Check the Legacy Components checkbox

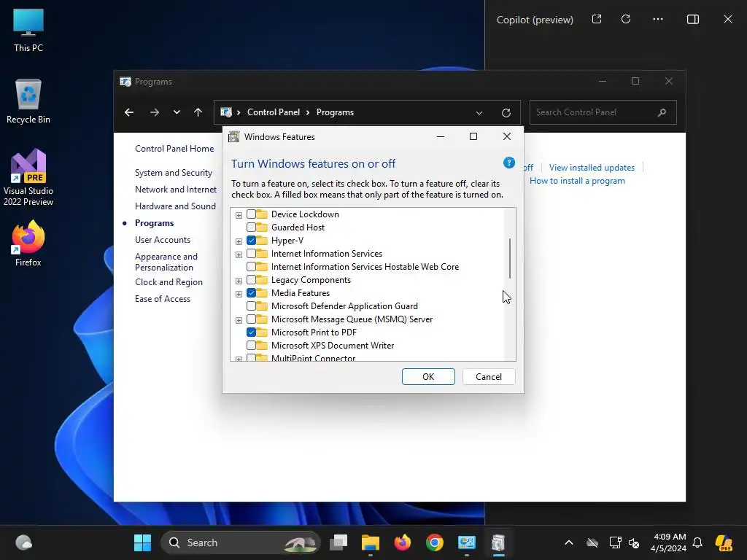coord(251,279)
